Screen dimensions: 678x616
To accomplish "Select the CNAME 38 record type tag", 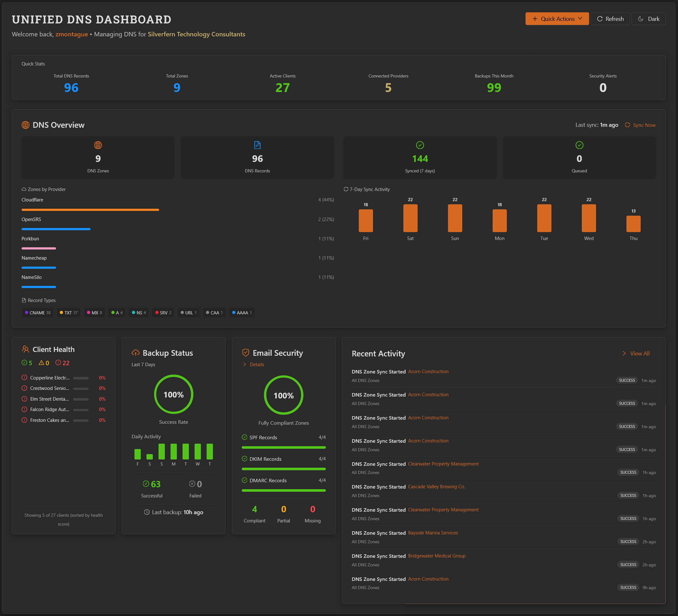I will pos(38,312).
